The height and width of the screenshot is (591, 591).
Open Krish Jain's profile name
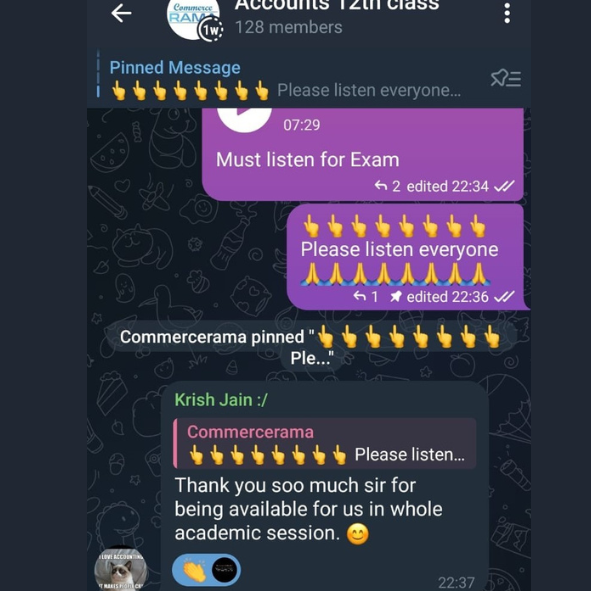(x=221, y=400)
